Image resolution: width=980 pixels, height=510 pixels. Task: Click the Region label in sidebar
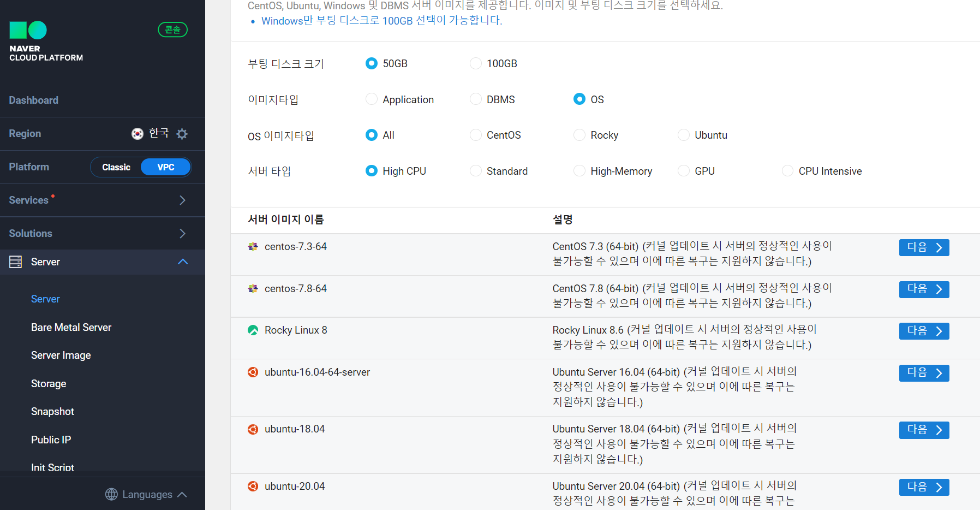(25, 134)
